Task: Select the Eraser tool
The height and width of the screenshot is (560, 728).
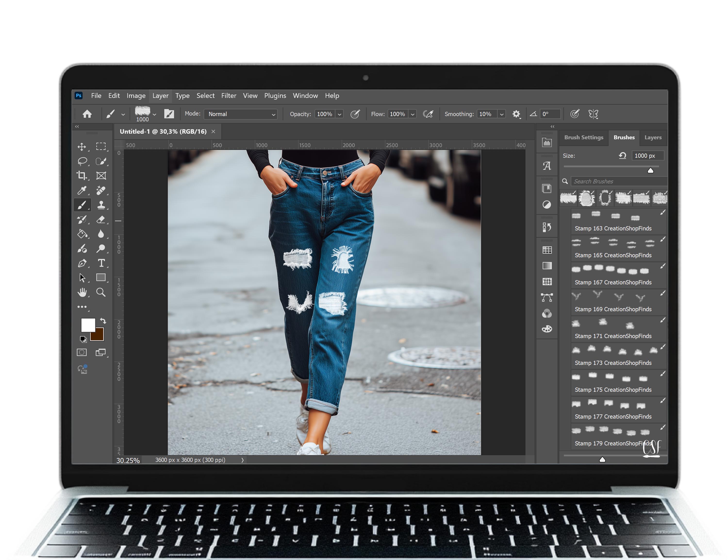Action: pyautogui.click(x=101, y=220)
